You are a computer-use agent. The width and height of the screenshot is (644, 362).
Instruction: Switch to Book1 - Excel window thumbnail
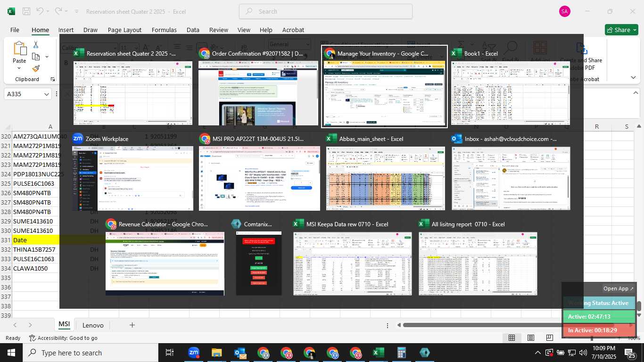511,86
